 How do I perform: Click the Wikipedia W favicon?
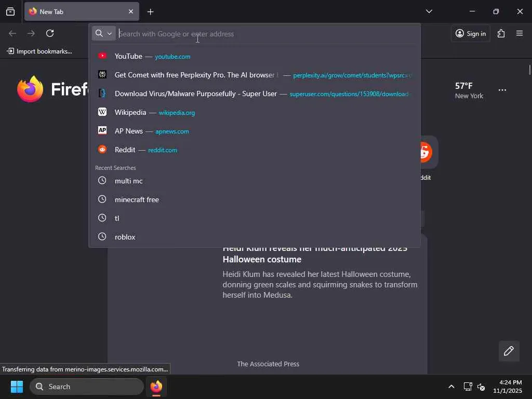tap(102, 112)
